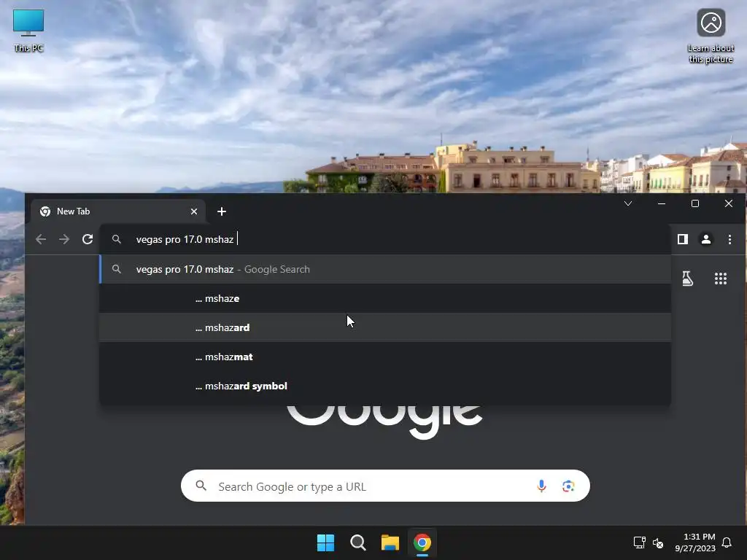
Task: Open File Explorer from the taskbar
Action: [390, 542]
